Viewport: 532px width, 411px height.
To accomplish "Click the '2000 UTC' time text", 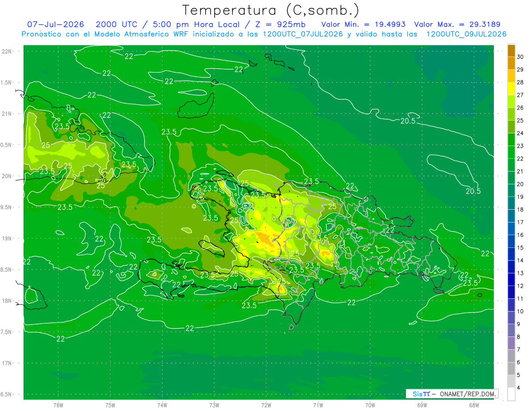I will (117, 24).
